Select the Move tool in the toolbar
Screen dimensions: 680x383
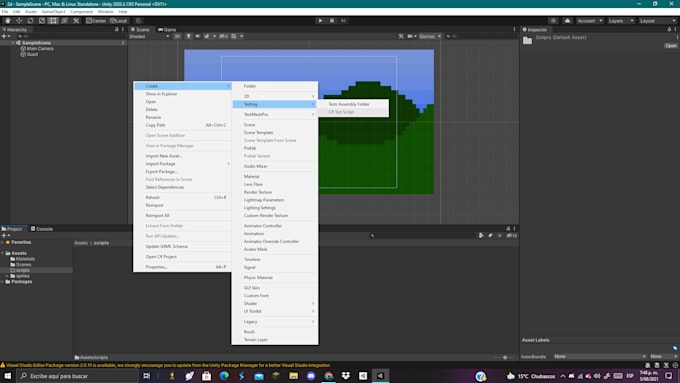[19, 21]
